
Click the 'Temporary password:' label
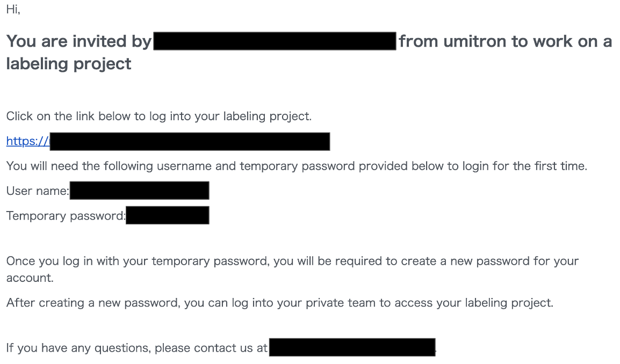65,216
